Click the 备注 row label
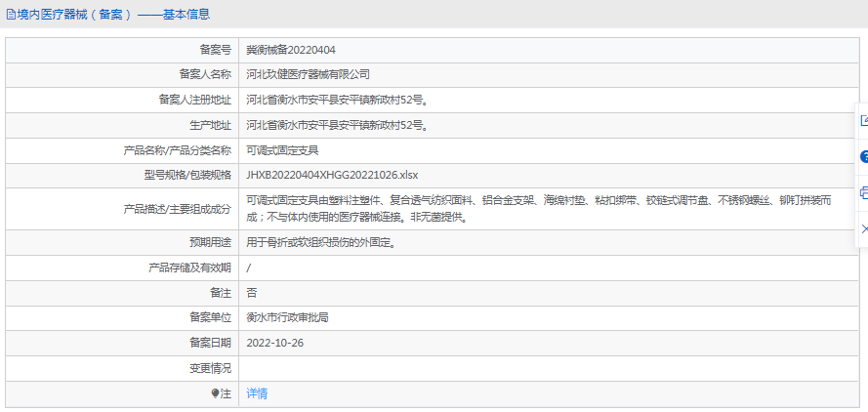Image resolution: width=868 pixels, height=412 pixels. pyautogui.click(x=221, y=293)
